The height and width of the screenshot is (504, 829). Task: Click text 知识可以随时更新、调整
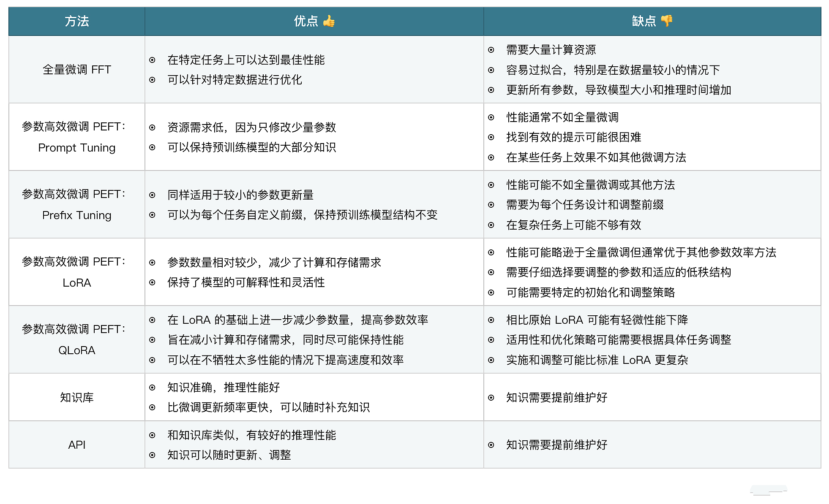click(x=229, y=455)
